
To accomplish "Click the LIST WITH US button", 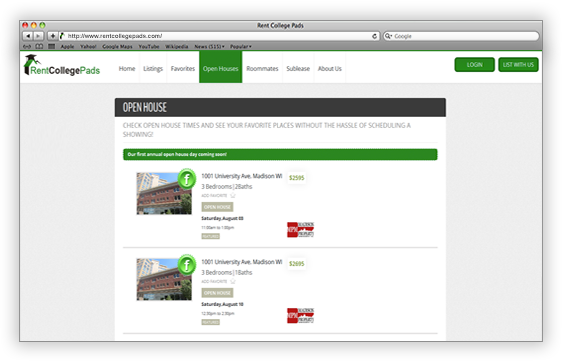I will pyautogui.click(x=518, y=64).
